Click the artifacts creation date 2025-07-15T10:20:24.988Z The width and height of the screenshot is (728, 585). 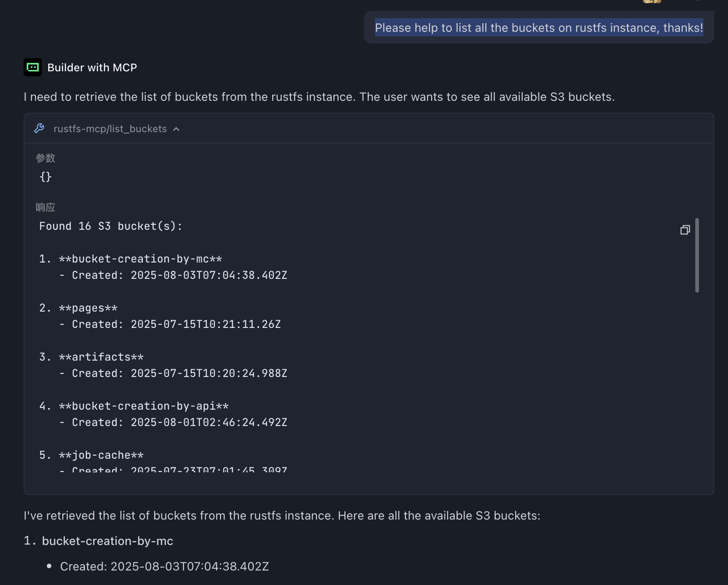pyautogui.click(x=209, y=373)
